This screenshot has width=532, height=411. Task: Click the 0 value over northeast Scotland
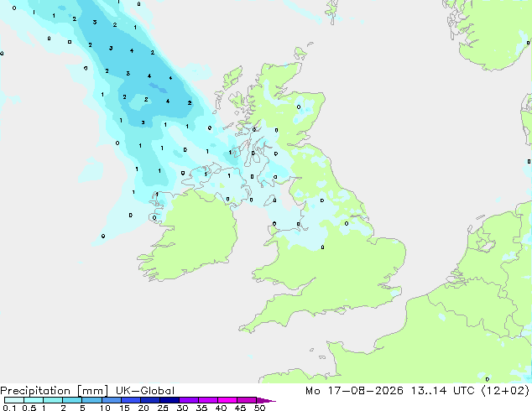click(x=299, y=107)
